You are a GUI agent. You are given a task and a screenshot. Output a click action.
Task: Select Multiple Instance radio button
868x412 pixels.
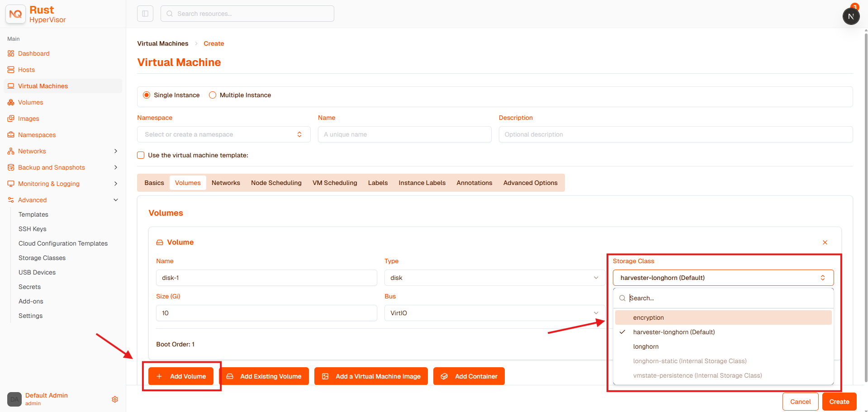[213, 95]
